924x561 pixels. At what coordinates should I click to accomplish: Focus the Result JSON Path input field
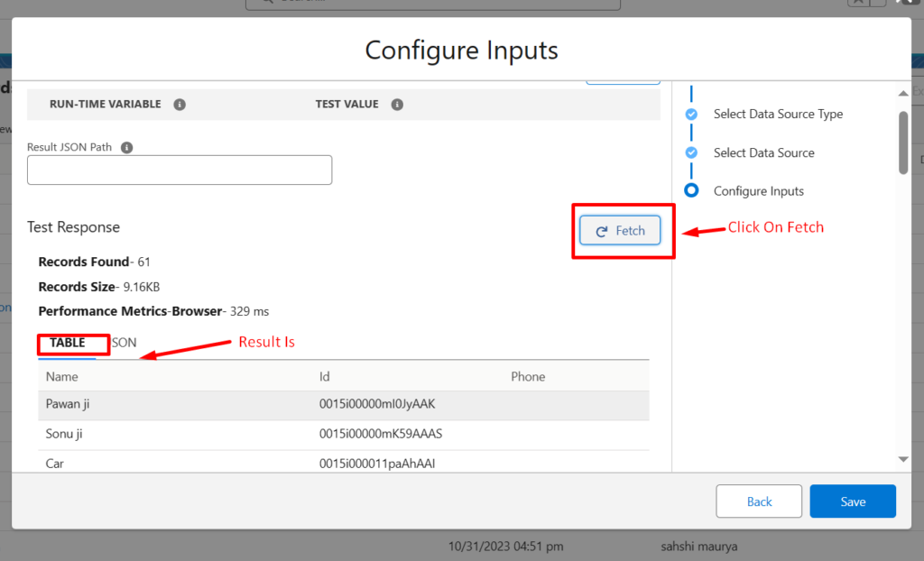pyautogui.click(x=180, y=170)
